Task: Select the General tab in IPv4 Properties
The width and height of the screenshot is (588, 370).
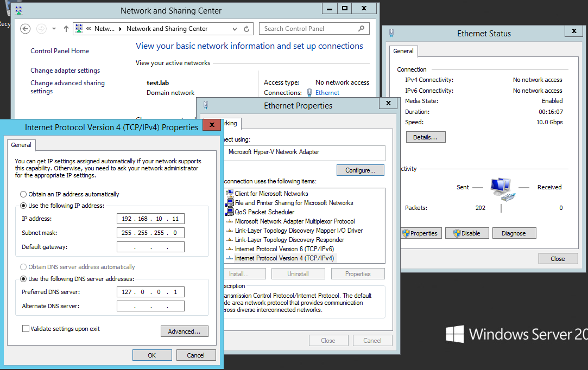Action: 21,145
